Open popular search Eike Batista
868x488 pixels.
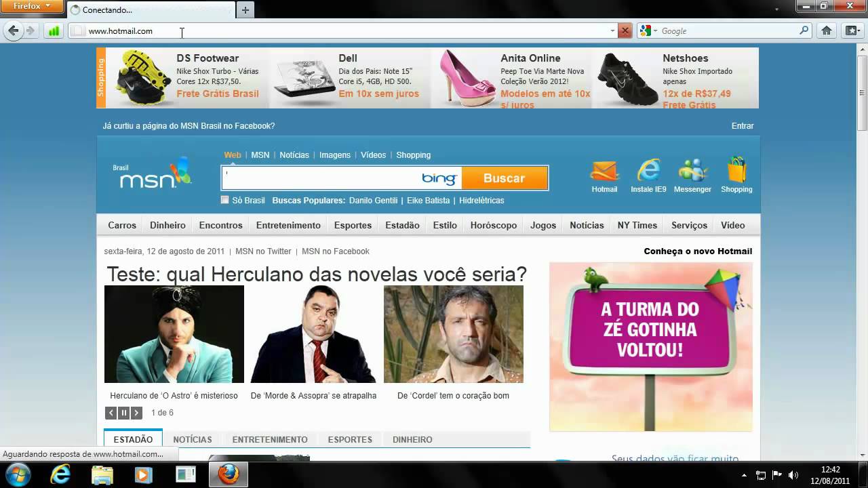coord(429,201)
